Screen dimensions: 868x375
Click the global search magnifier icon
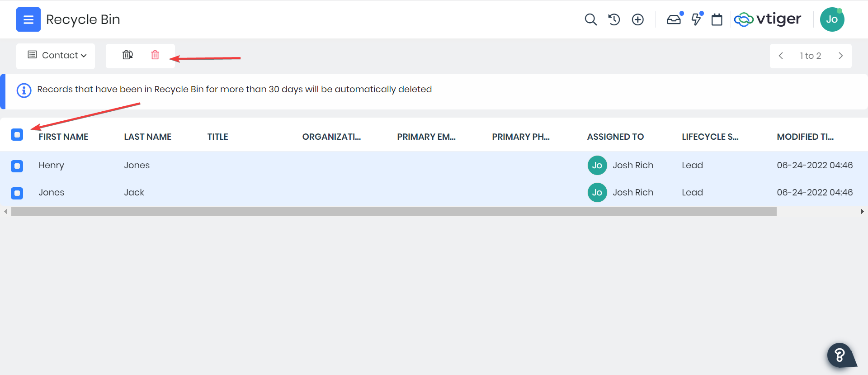point(590,19)
